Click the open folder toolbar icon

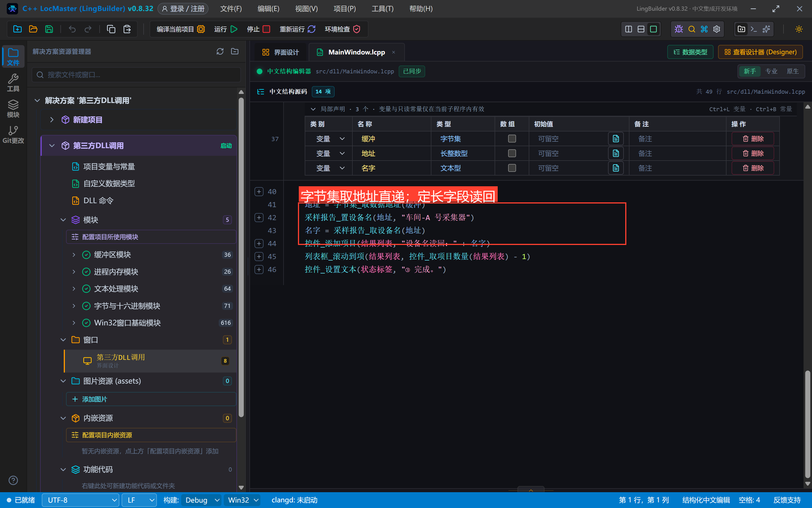33,29
